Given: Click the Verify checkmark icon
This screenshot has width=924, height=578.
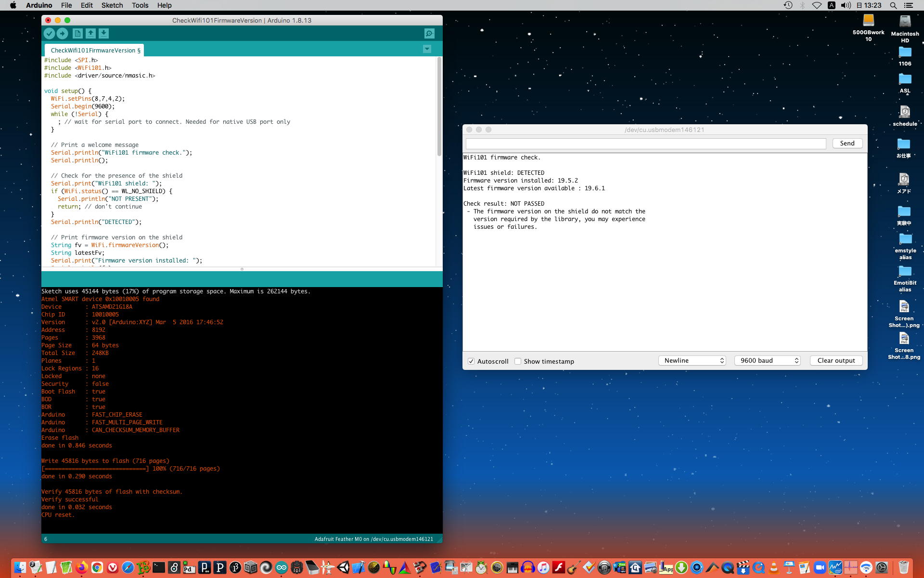Looking at the screenshot, I should pyautogui.click(x=49, y=33).
